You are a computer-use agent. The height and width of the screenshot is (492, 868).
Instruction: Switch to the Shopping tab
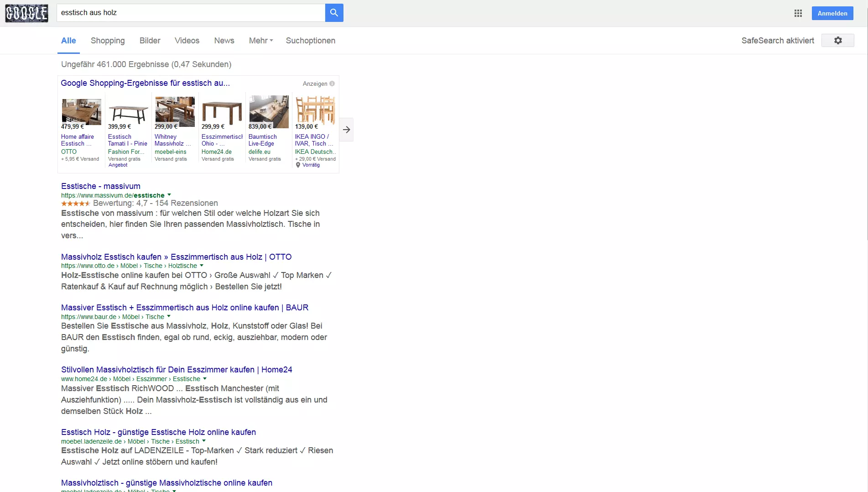coord(108,41)
